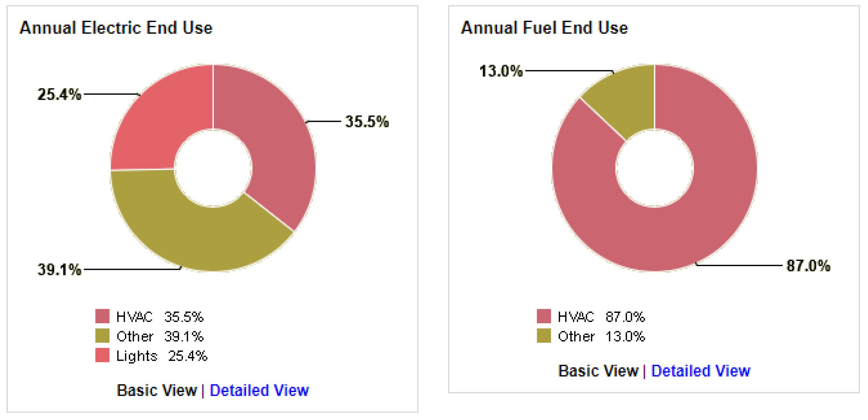Screen dimensions: 868x420
Task: Click Detailed View link under Fuel chart
Action: [700, 371]
